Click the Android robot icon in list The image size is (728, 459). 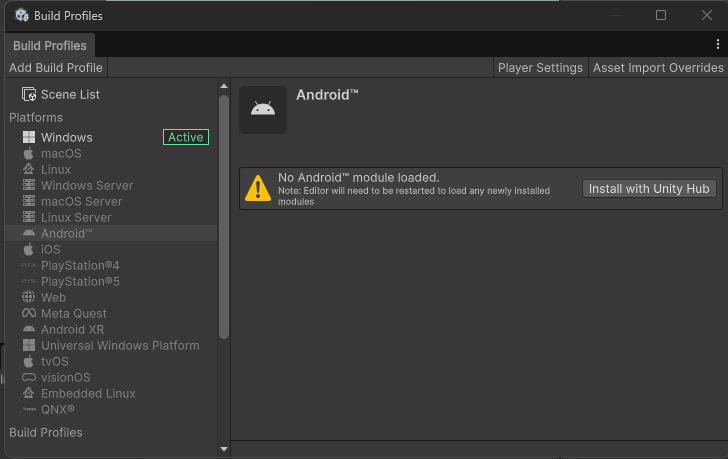pyautogui.click(x=29, y=234)
